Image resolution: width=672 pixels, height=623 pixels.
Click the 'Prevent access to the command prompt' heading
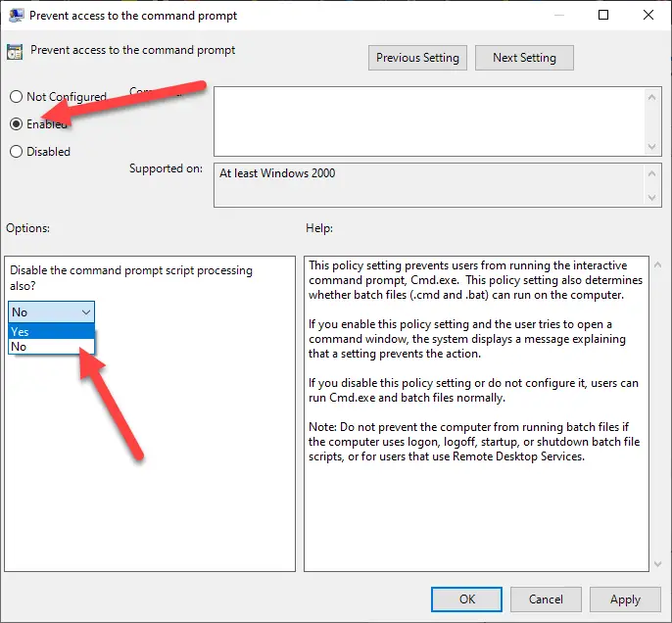point(133,50)
